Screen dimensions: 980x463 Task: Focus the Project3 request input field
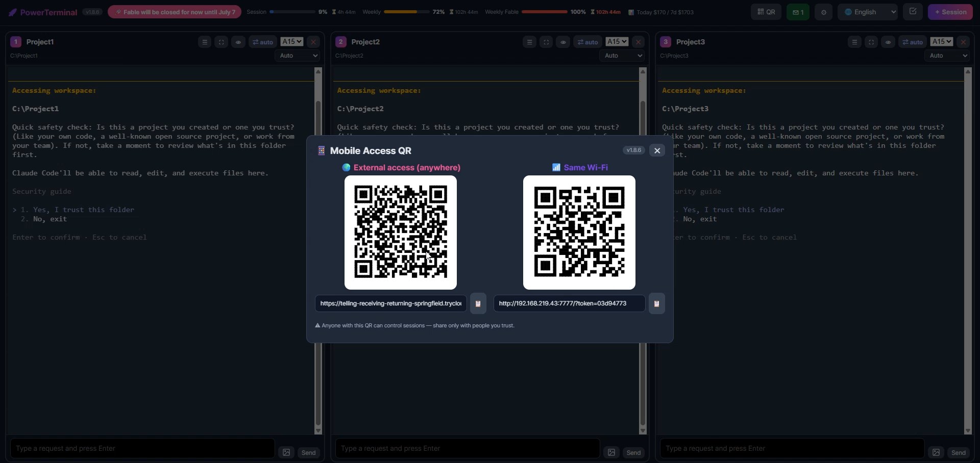pos(792,449)
